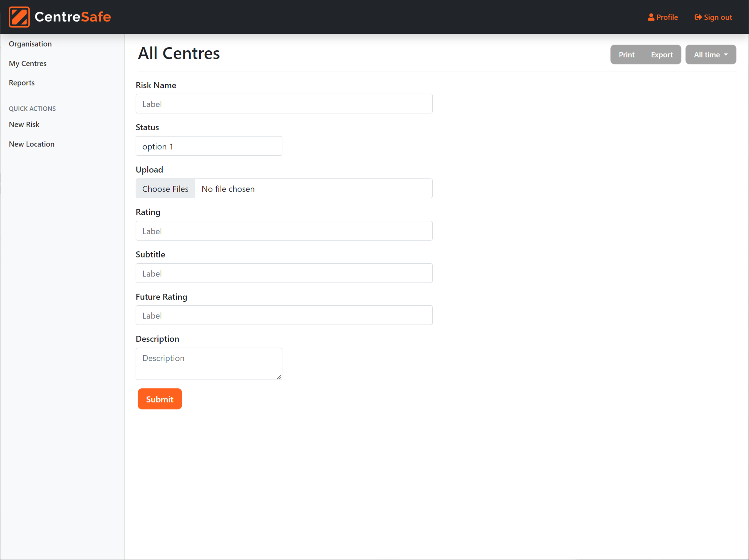This screenshot has width=749, height=560.
Task: Focus the Rating input field
Action: (x=284, y=231)
